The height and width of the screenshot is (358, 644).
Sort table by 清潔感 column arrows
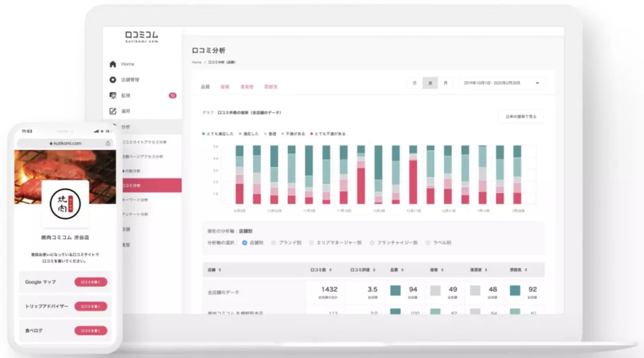pos(486,270)
